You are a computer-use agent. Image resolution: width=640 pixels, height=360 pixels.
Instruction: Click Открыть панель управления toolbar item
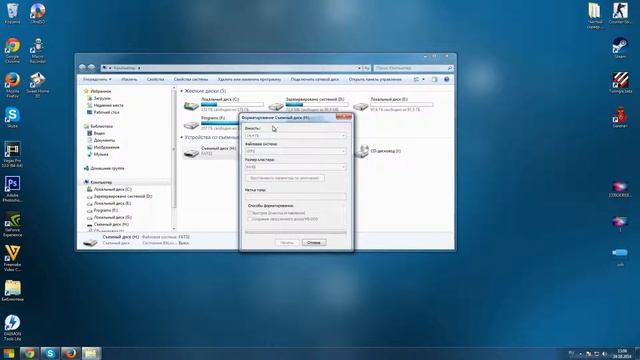[x=375, y=79]
